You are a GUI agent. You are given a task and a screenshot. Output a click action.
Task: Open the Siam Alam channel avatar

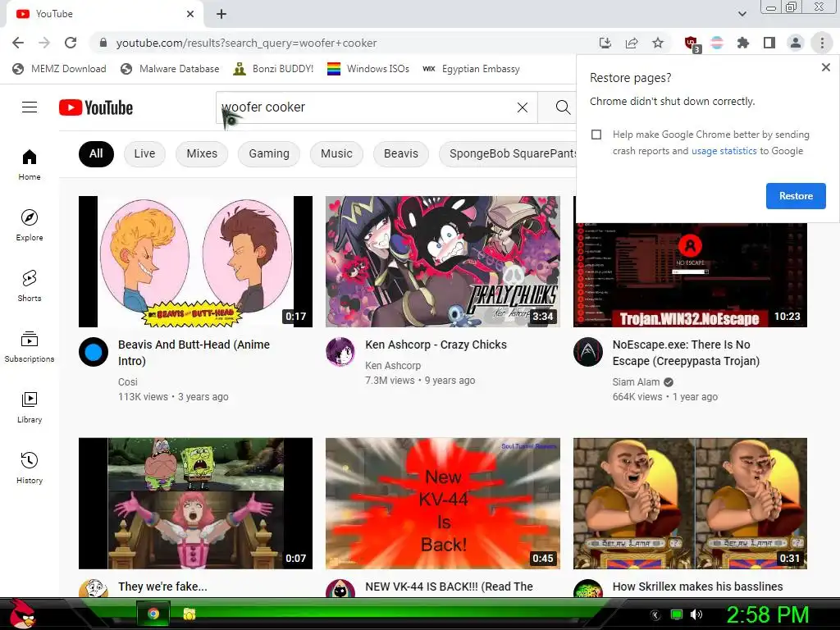[x=587, y=352]
